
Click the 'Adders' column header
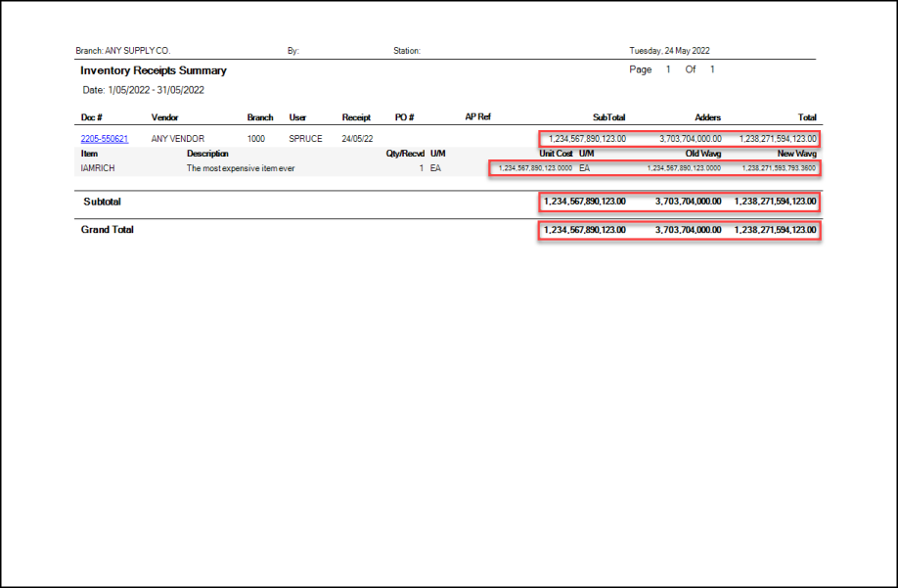tap(708, 117)
